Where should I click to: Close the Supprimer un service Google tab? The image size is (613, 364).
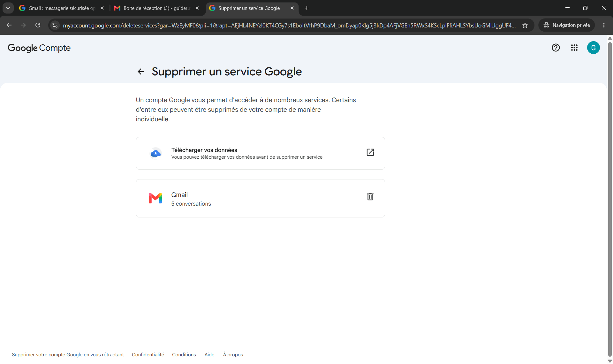pos(292,8)
